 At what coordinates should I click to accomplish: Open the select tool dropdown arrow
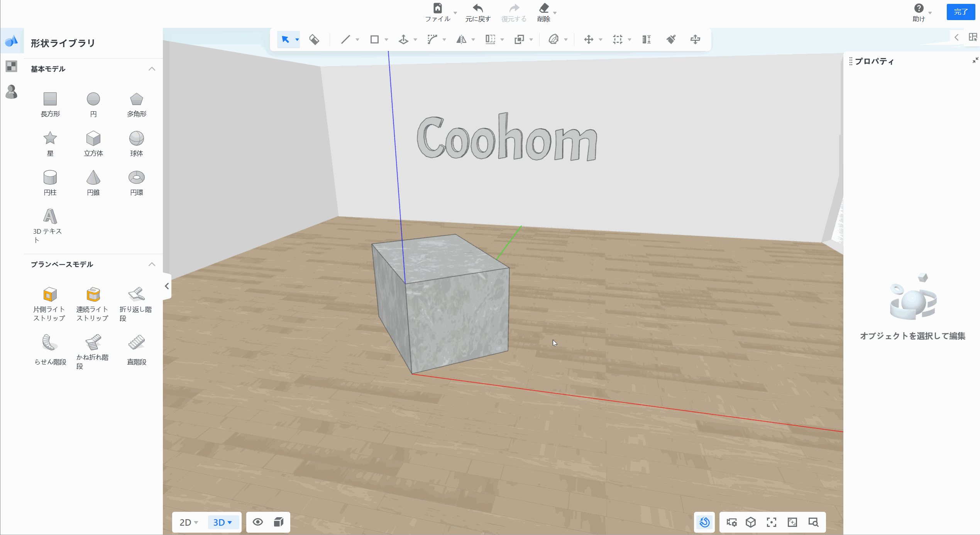tap(297, 40)
